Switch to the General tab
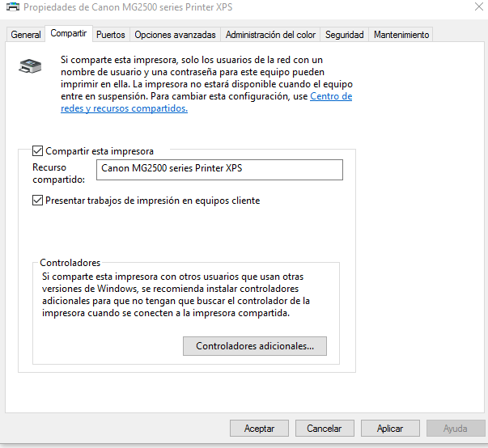 [x=26, y=35]
